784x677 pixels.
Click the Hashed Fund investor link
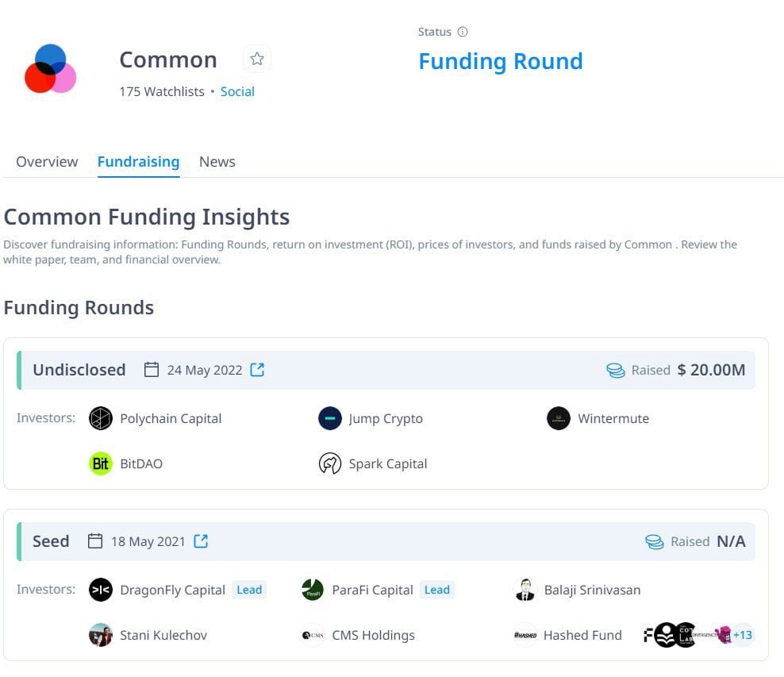coord(582,635)
